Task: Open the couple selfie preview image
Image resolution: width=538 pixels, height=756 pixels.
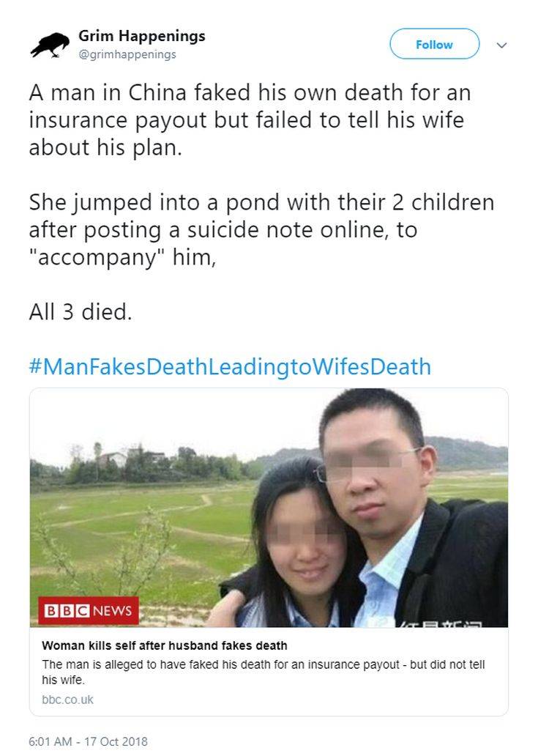Action: (269, 508)
